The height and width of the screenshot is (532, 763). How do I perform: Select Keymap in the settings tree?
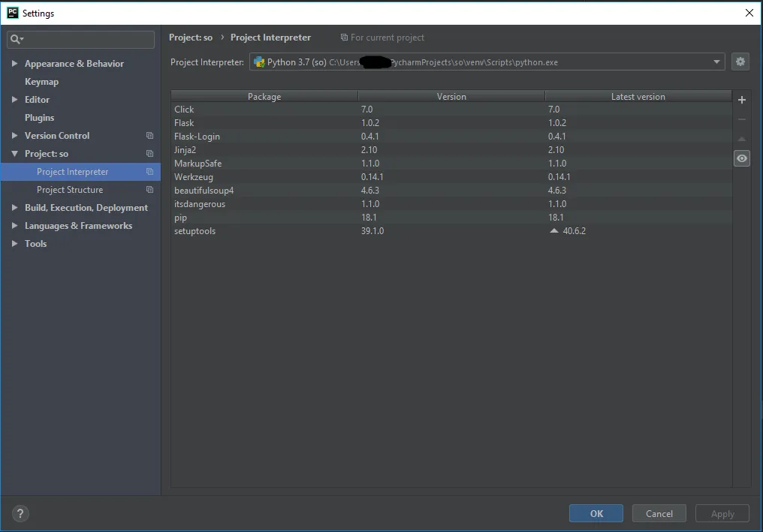41,82
